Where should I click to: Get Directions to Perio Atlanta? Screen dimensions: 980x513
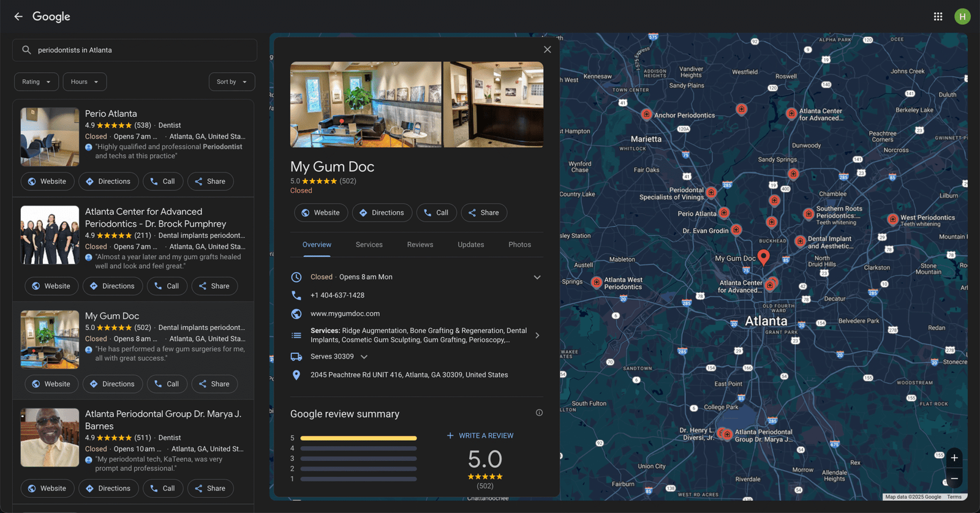point(108,182)
